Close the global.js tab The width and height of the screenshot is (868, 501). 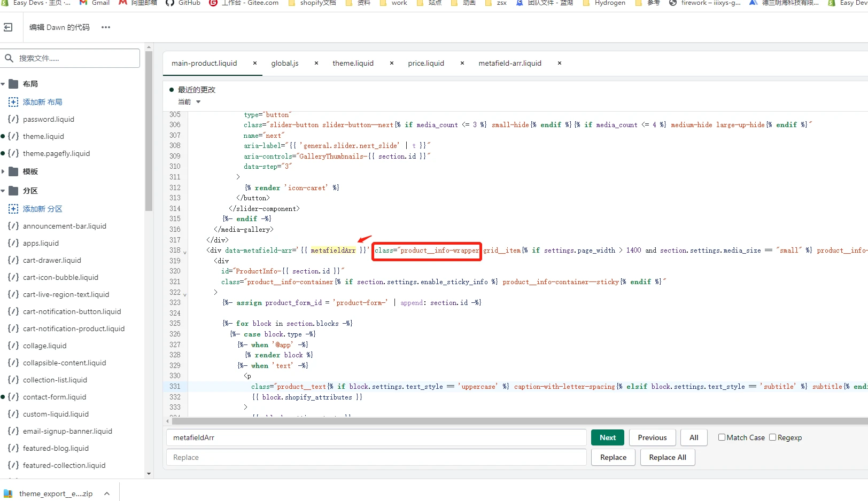316,63
